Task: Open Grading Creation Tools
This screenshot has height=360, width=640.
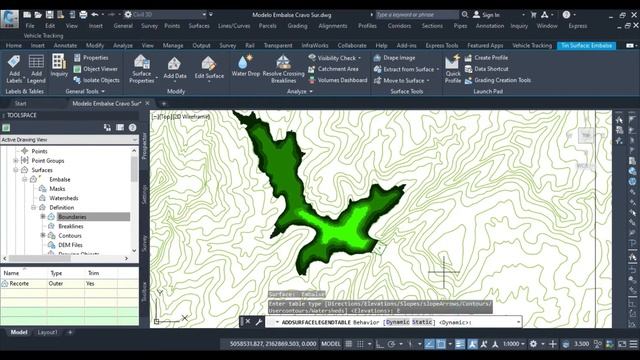Action: (498, 80)
